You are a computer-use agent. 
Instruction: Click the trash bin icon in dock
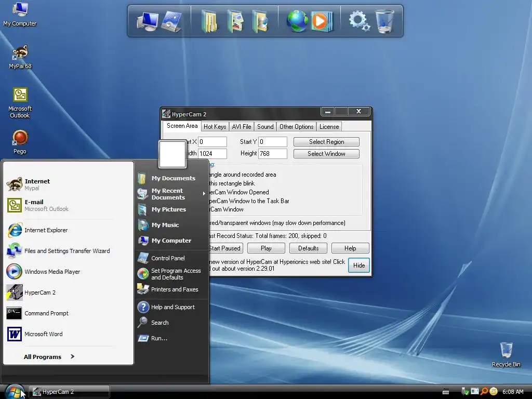(x=385, y=21)
